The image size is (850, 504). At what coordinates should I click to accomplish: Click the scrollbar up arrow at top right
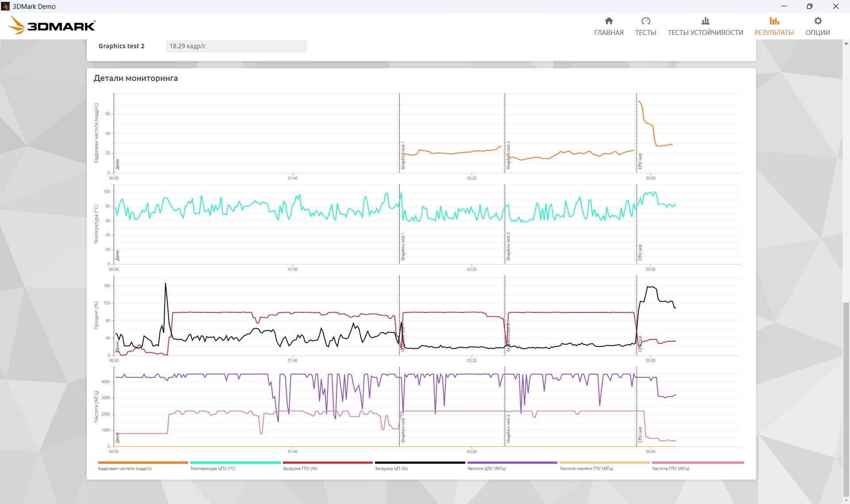(x=846, y=43)
